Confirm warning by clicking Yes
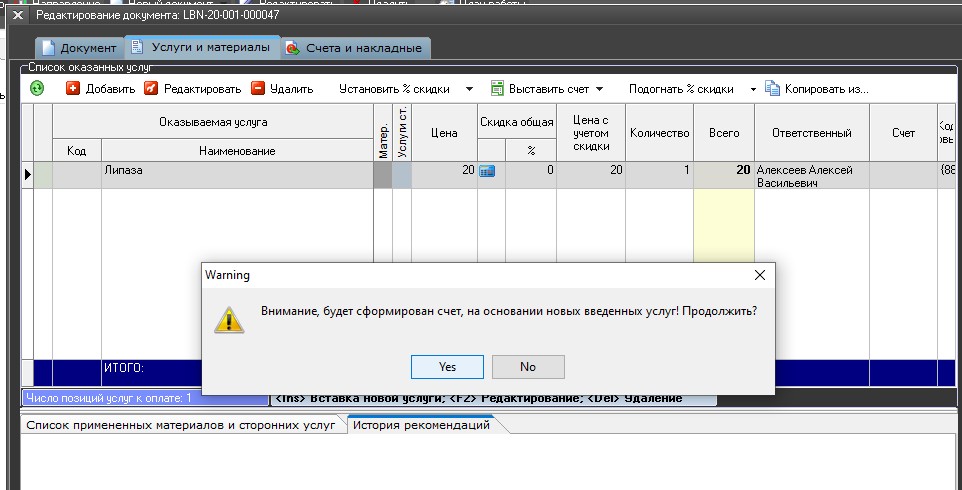Viewport: 962px width, 490px height. click(x=447, y=367)
